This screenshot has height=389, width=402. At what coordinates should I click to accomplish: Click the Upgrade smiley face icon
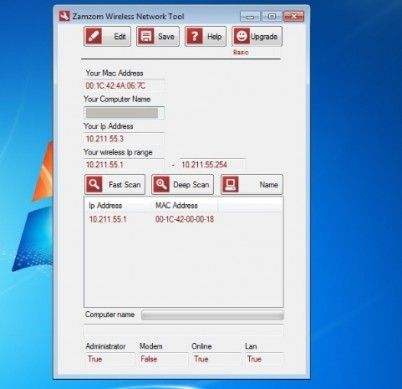(242, 36)
